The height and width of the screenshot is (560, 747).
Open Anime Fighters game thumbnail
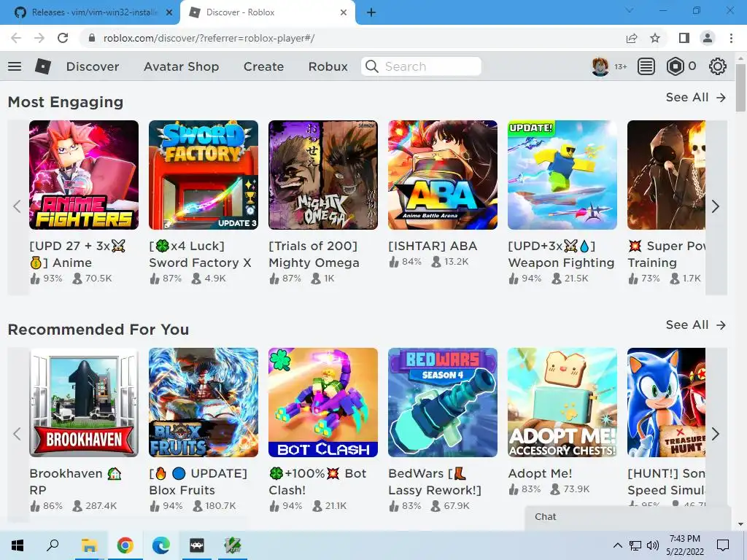[x=84, y=175]
